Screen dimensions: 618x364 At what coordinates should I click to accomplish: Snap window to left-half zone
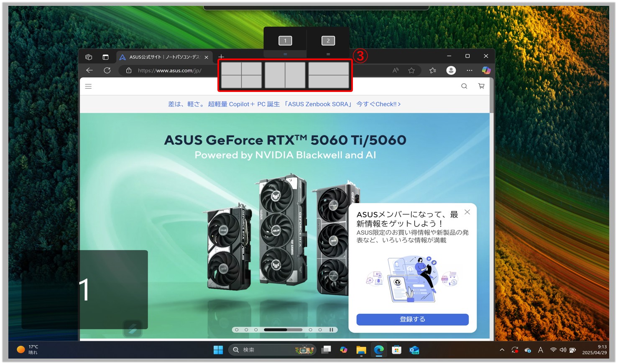(275, 75)
